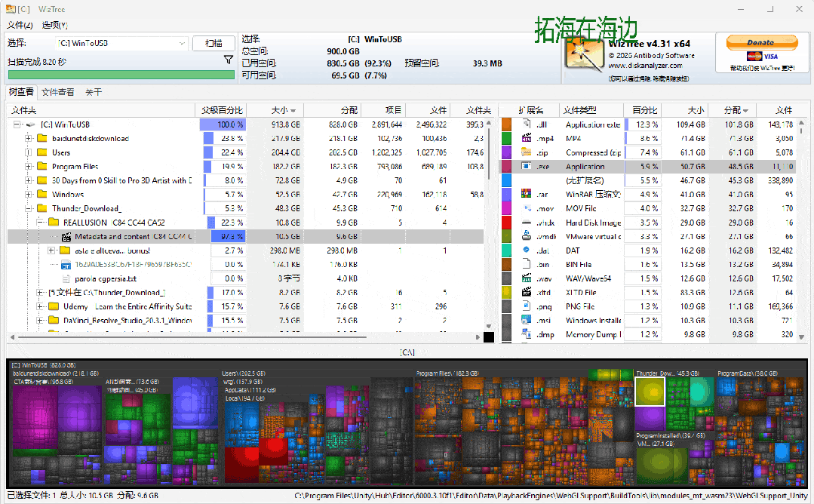Select the Memory Dump file type row

pos(647,334)
